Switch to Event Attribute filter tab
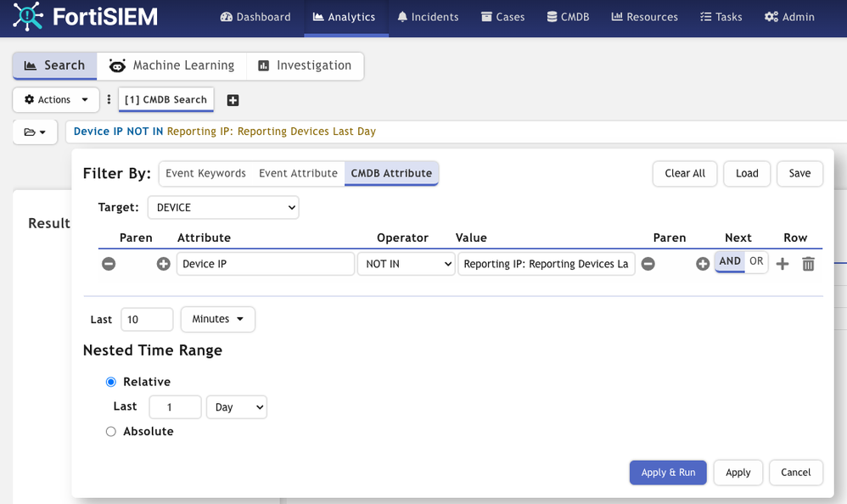Image resolution: width=847 pixels, height=504 pixels. coord(298,173)
